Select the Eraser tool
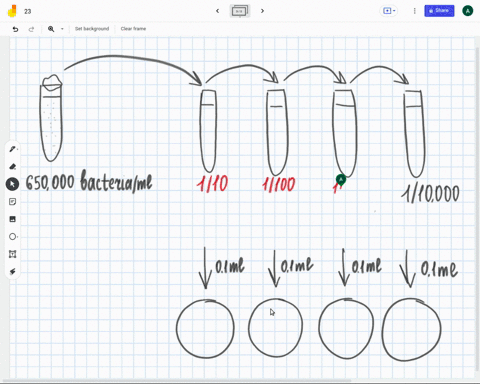Viewport: 480px width, 384px height. point(13,166)
